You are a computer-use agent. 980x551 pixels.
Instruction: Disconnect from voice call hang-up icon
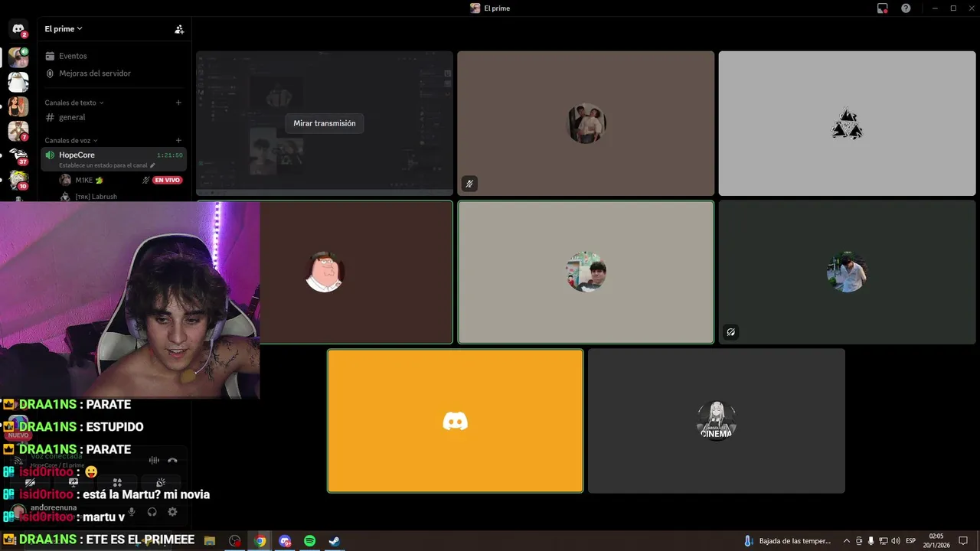click(172, 460)
